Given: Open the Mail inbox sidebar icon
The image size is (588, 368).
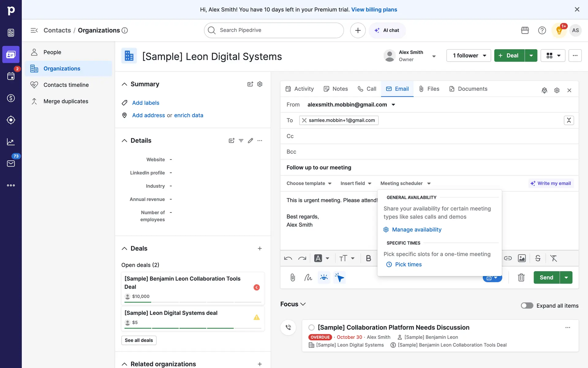Looking at the screenshot, I should click(x=11, y=163).
